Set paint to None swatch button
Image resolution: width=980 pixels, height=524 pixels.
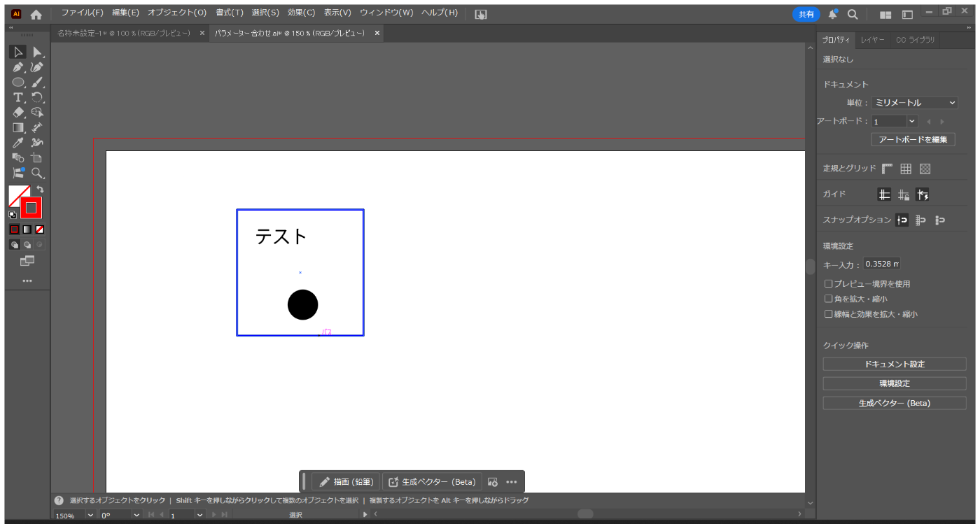pyautogui.click(x=40, y=229)
